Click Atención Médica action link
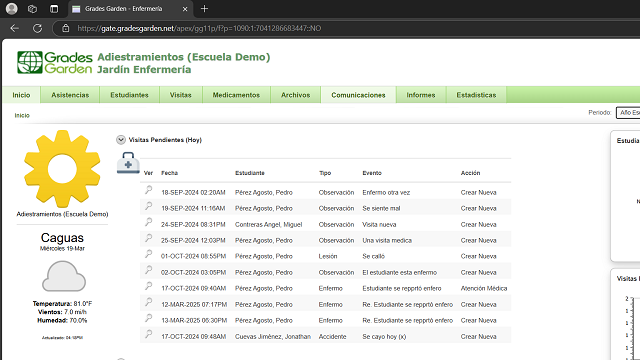The image size is (640, 360). tap(484, 288)
